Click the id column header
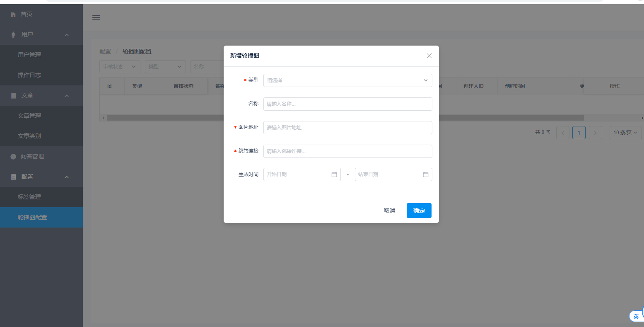644x327 pixels. [x=112, y=86]
